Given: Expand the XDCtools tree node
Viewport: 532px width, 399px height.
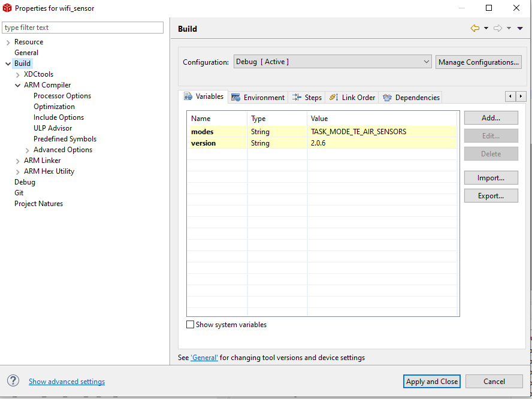Looking at the screenshot, I should pos(18,74).
